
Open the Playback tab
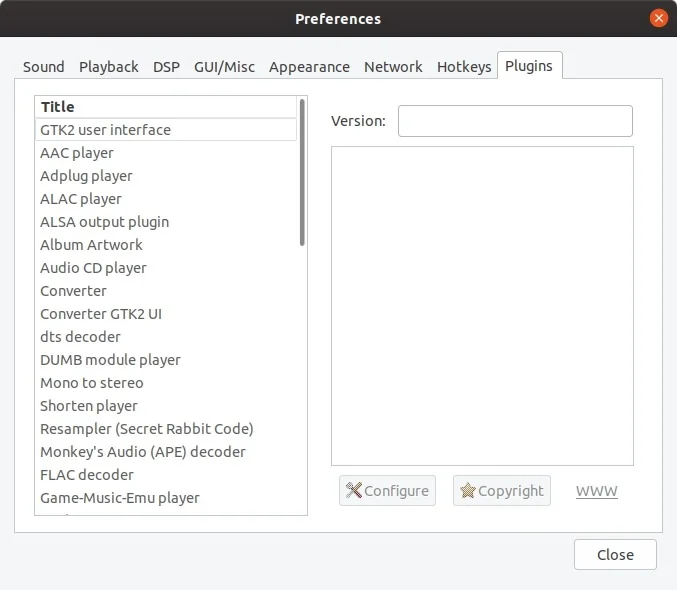pos(109,67)
